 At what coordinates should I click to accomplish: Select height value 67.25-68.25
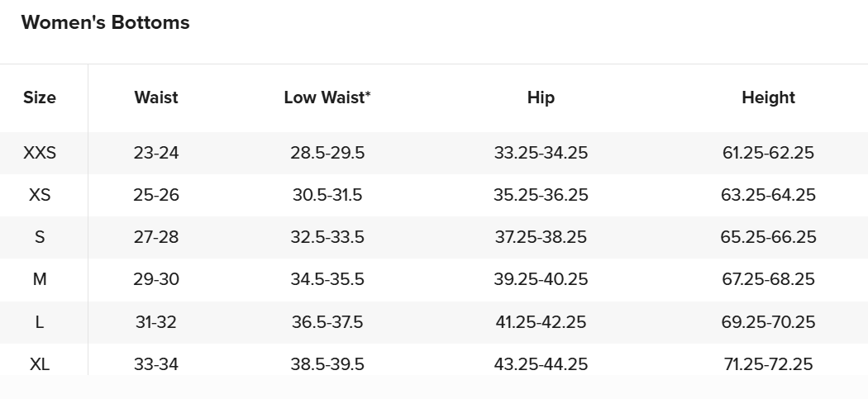click(768, 279)
